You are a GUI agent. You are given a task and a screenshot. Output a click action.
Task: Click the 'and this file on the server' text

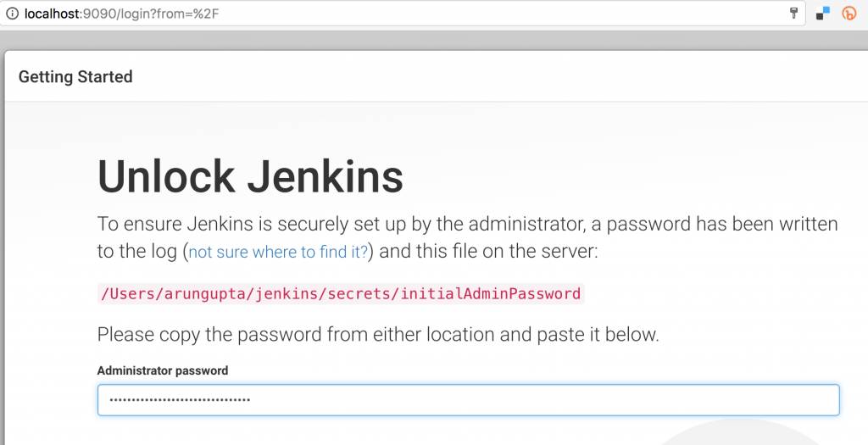click(488, 252)
